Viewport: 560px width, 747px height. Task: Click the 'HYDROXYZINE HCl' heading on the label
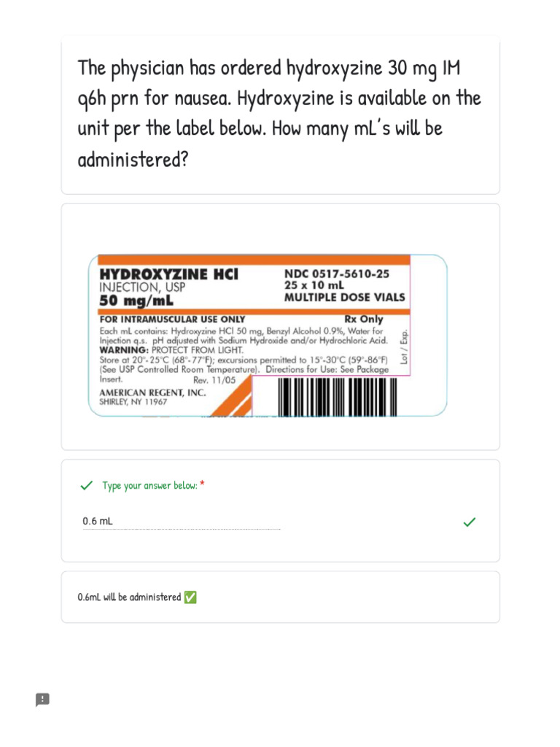(168, 274)
